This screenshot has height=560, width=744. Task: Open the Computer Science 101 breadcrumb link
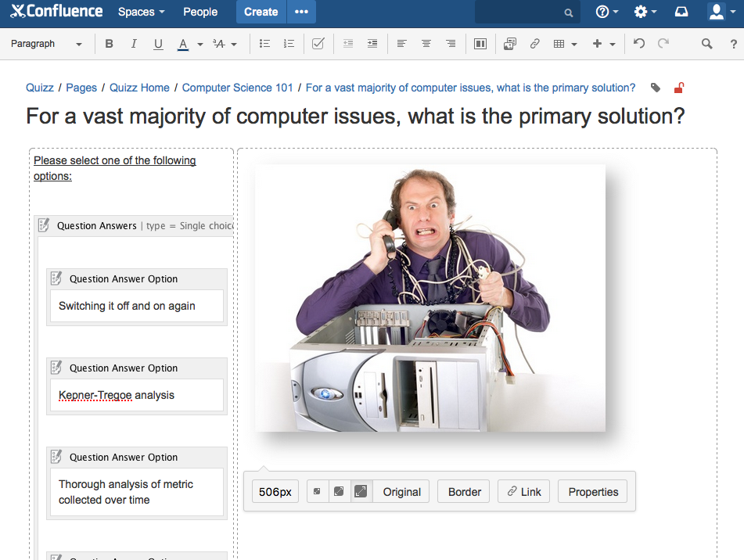coord(238,88)
